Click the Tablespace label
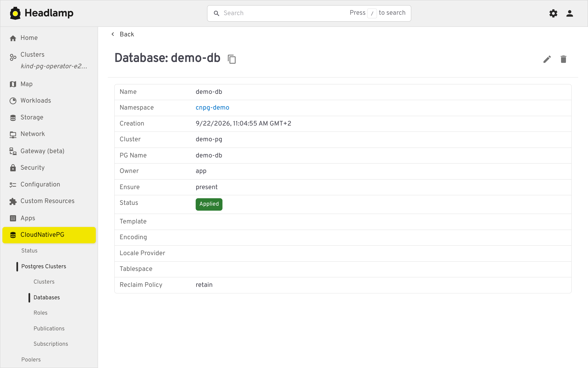 click(136, 269)
